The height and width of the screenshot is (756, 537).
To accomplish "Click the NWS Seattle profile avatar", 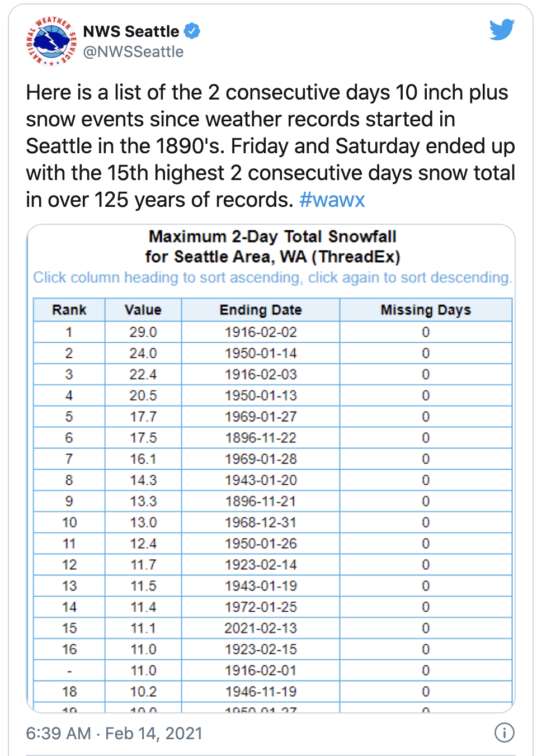I will [x=51, y=41].
